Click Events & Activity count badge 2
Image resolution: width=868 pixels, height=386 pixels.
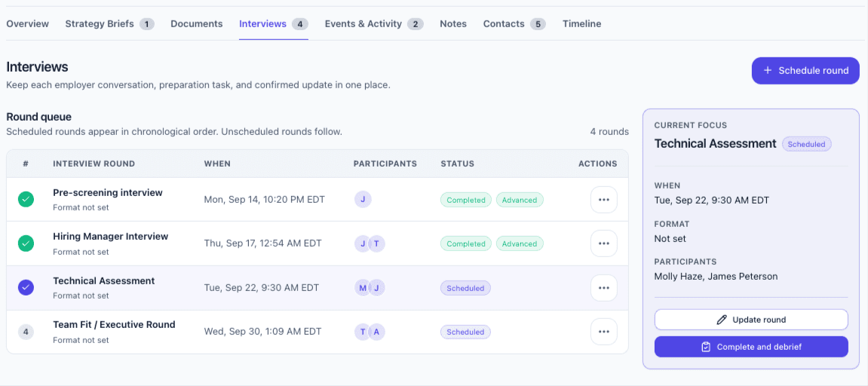point(416,24)
